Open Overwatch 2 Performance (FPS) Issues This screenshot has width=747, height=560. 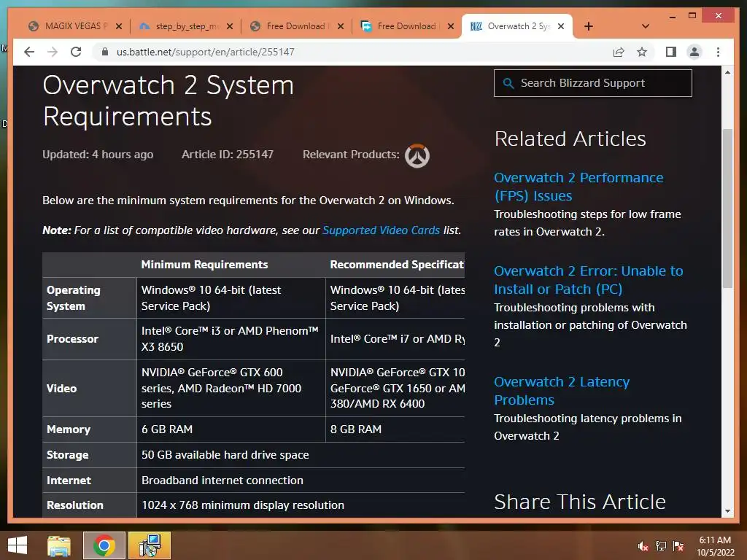click(x=578, y=187)
